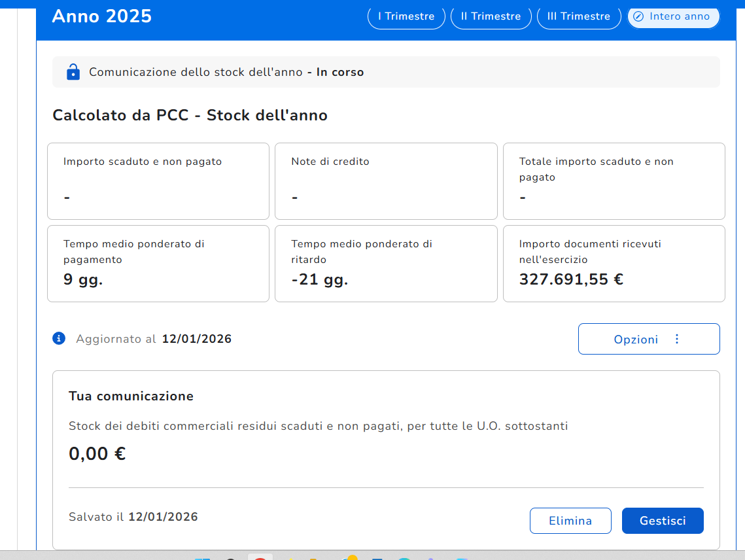Click the pencil icon in Intero anno
Viewport: 745px width, 560px height.
[638, 16]
